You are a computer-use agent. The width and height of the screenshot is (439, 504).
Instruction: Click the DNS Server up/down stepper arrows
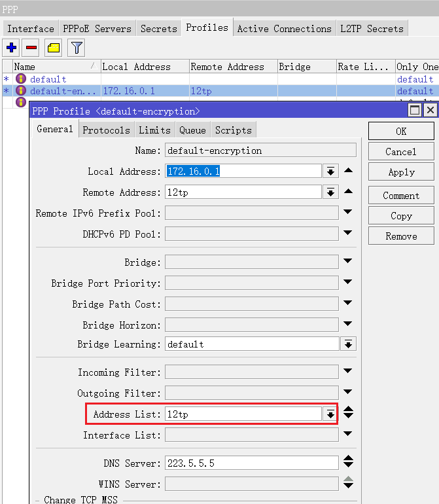tap(349, 463)
